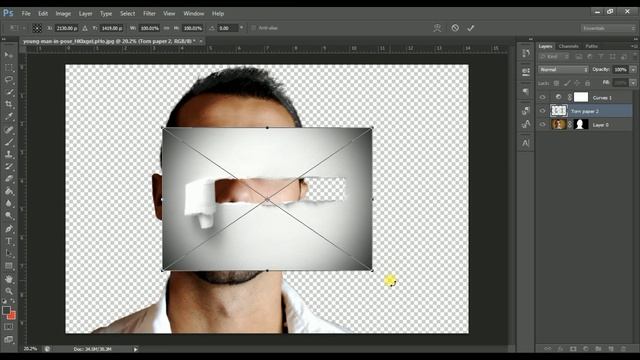Select the Zoom tool in toolbar
Viewport: 640px width, 360px height.
coord(9,291)
